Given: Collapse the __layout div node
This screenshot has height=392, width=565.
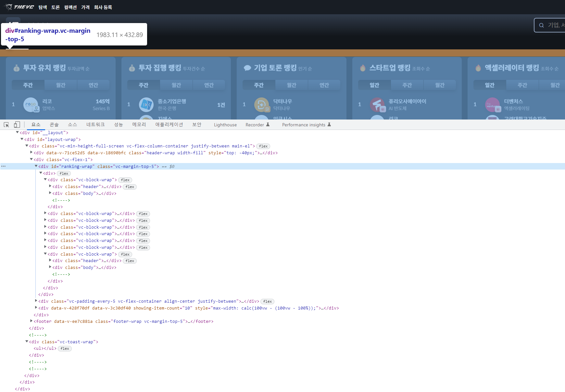Looking at the screenshot, I should tap(17, 133).
